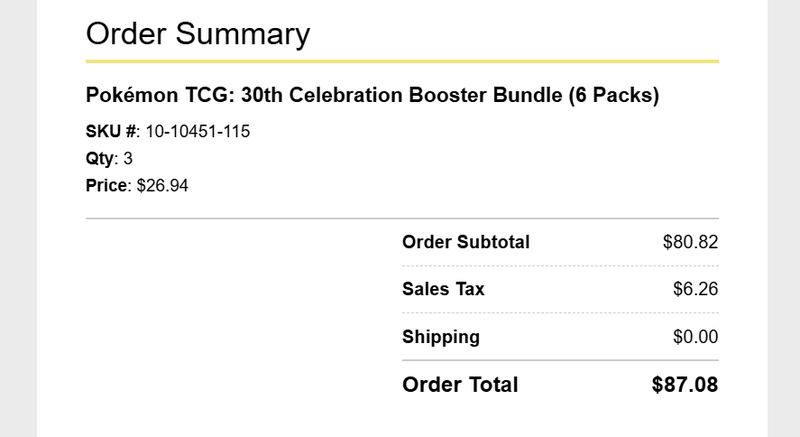This screenshot has width=800, height=437.
Task: Click the shipping amount $0.00
Action: (695, 337)
